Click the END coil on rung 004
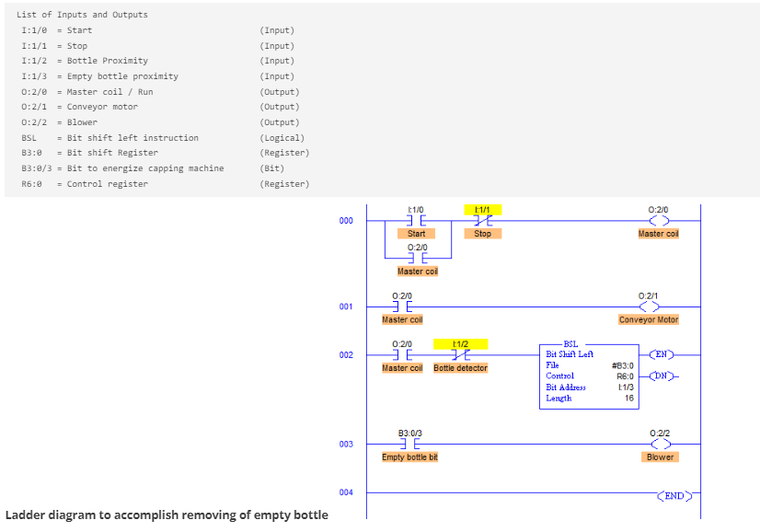Screen dimensions: 760x532 click(x=673, y=495)
